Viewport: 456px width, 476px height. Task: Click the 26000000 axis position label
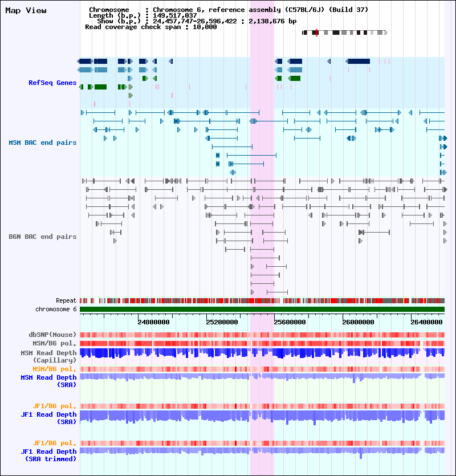point(358,322)
